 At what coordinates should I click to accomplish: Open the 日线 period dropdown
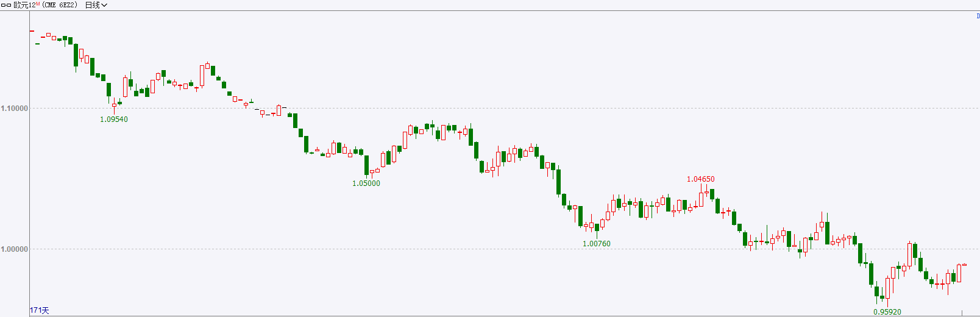[96, 5]
